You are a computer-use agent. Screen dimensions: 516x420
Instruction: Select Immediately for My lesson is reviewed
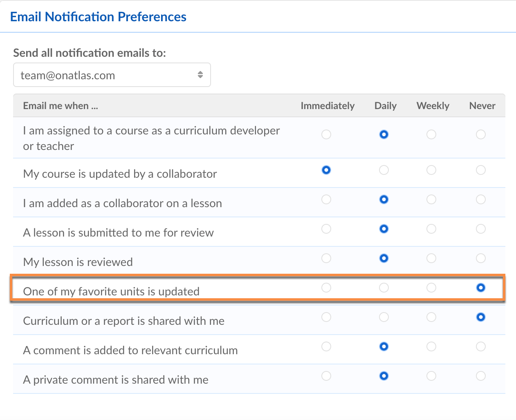(x=326, y=258)
